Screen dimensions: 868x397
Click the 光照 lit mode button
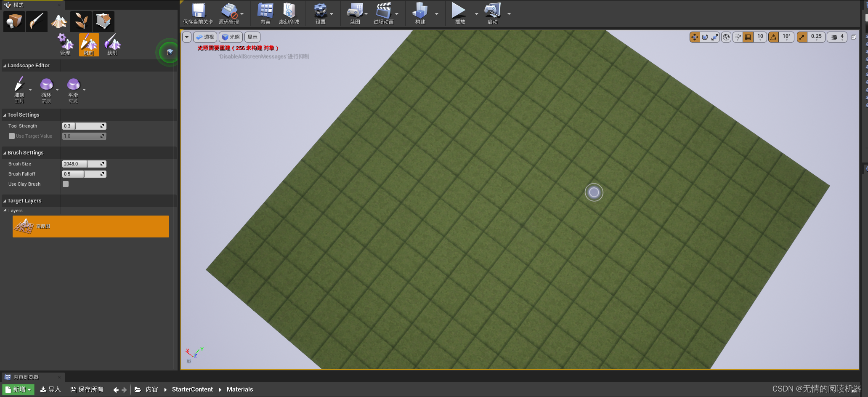[231, 37]
